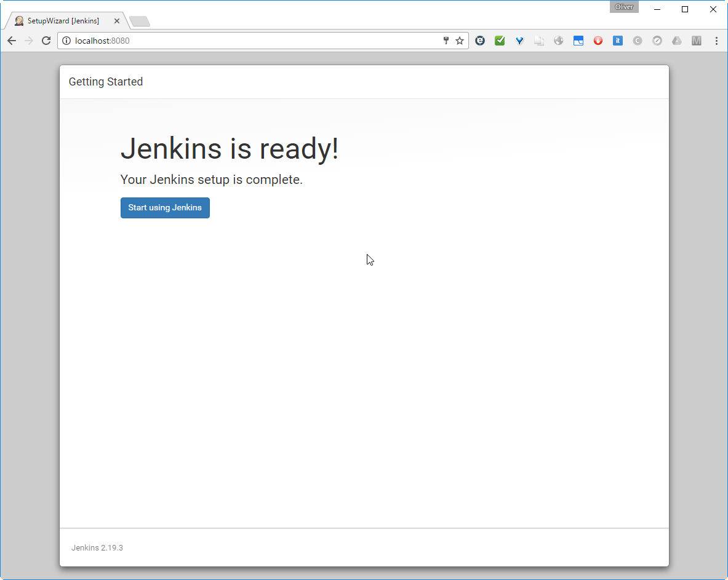This screenshot has width=728, height=580.
Task: Go back using browser back arrow
Action: (12, 41)
